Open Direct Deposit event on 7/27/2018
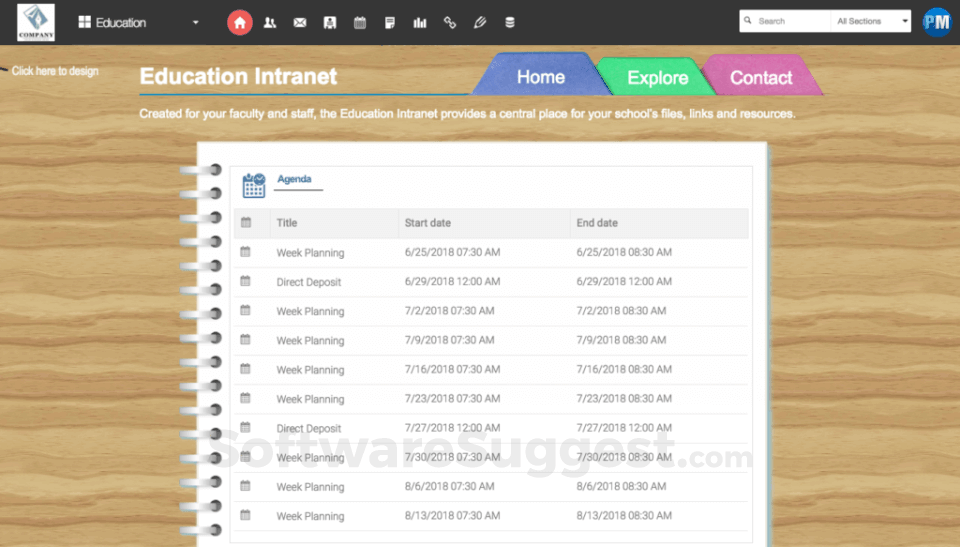The width and height of the screenshot is (960, 547). coord(309,428)
